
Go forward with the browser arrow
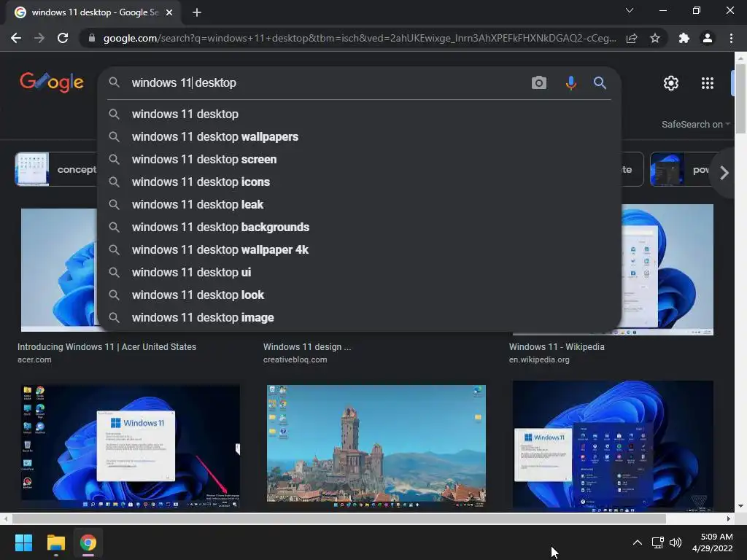[x=39, y=38]
